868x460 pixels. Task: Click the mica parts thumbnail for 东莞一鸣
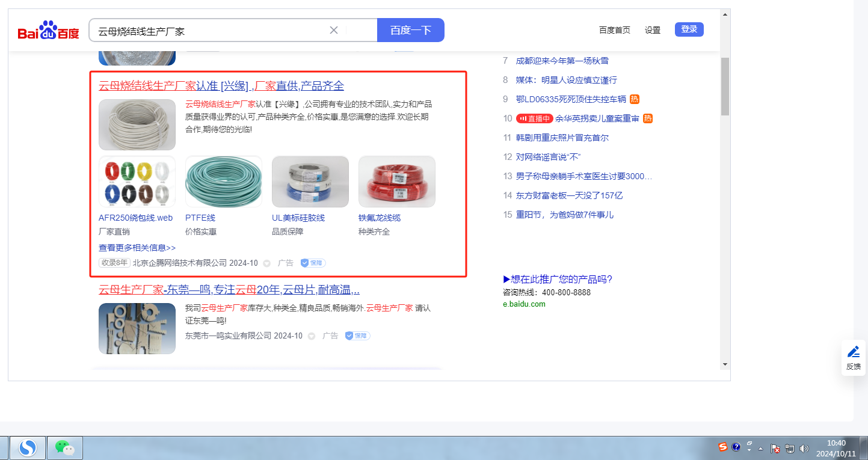point(137,328)
